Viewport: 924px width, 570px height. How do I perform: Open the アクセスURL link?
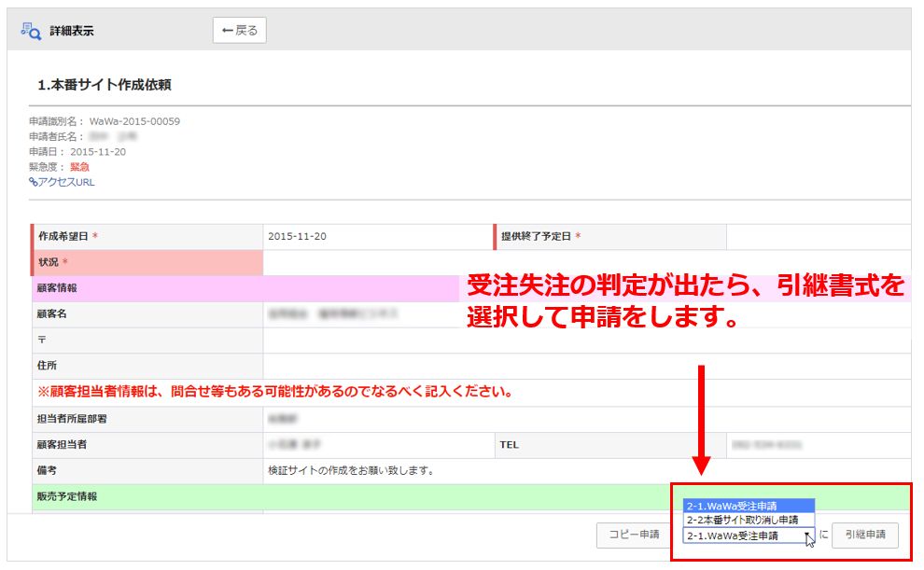62,182
